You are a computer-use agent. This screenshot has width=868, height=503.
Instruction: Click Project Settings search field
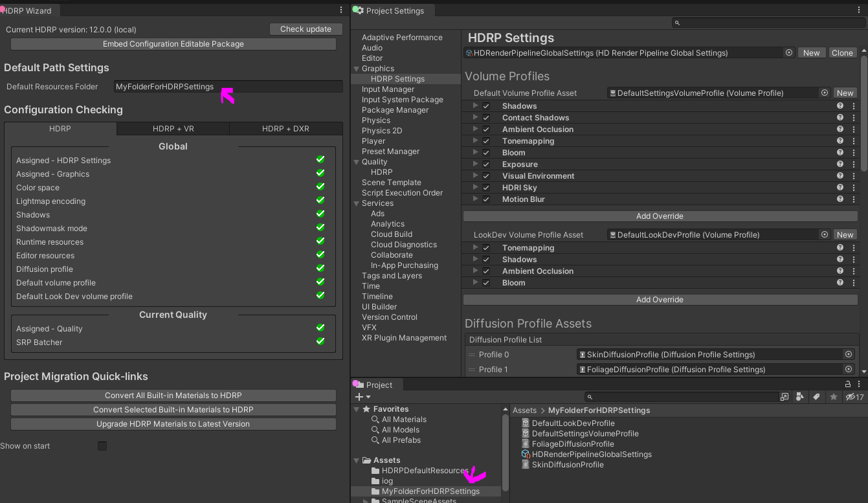pyautogui.click(x=767, y=23)
